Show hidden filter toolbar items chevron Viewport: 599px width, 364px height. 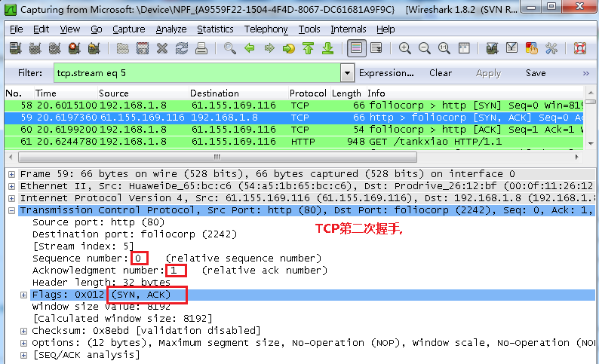(x=586, y=73)
